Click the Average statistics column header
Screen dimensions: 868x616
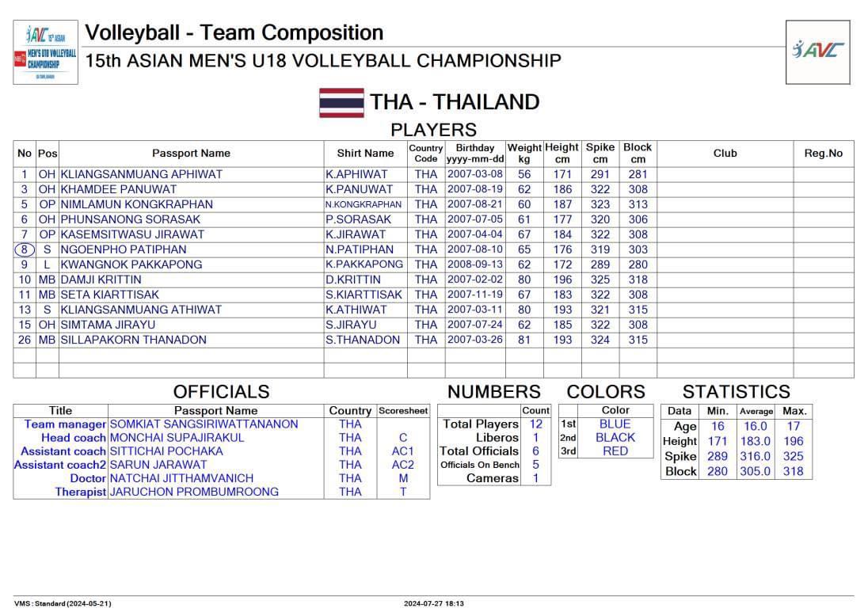(756, 411)
